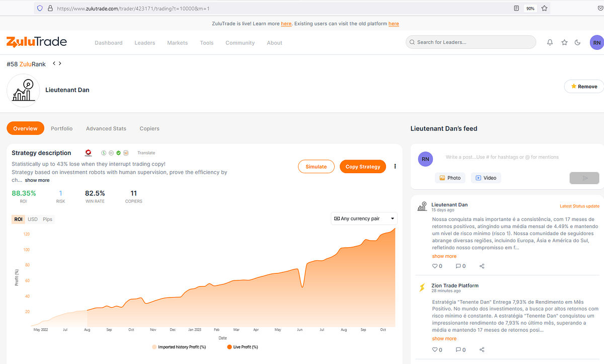Click the lock site info icon

(49, 9)
